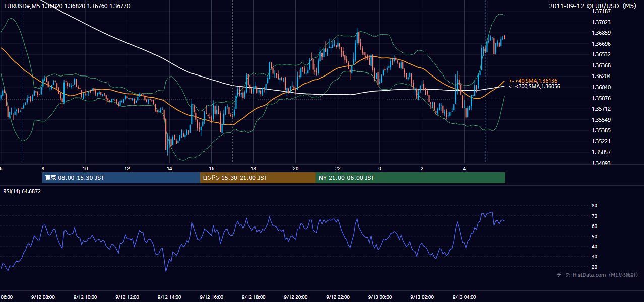The width and height of the screenshot is (644, 302).
Task: Click price axis value 1.37023
Action: (x=602, y=22)
